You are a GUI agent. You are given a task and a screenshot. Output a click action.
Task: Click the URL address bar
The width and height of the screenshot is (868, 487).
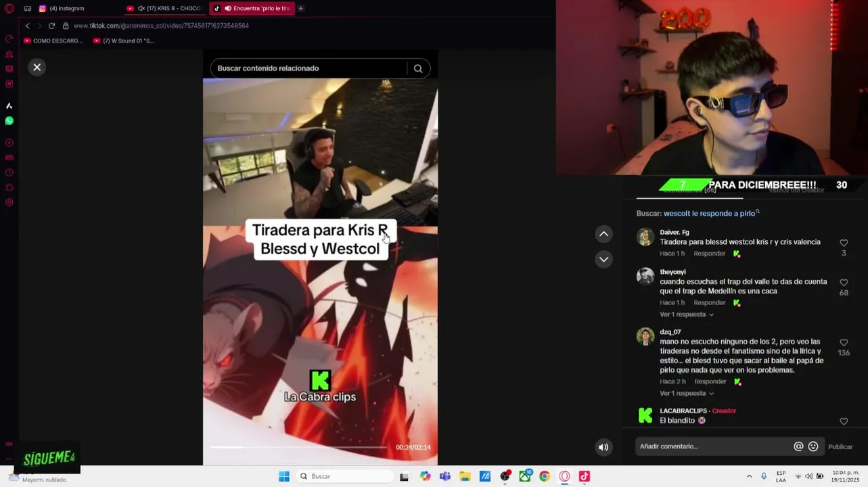tap(161, 26)
